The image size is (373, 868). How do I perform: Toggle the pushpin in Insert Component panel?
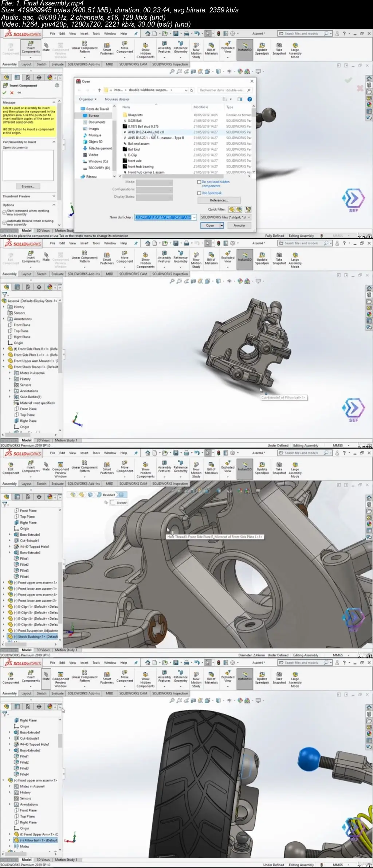pos(19,93)
